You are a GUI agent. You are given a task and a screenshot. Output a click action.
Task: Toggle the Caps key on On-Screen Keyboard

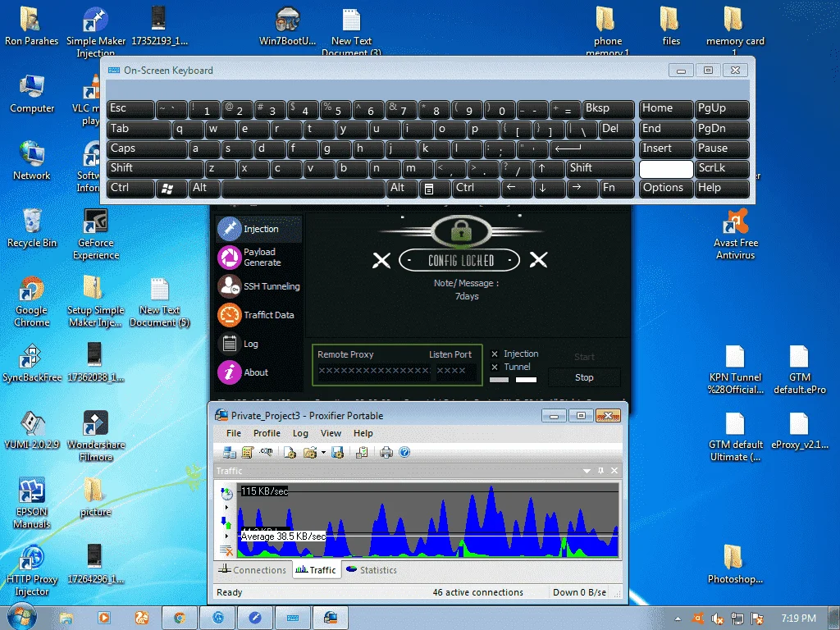click(x=147, y=148)
